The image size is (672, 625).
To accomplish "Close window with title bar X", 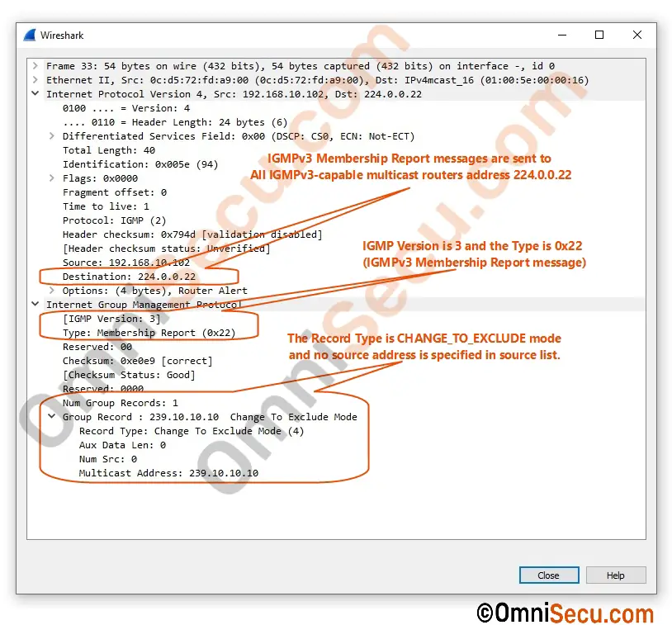I will click(x=637, y=36).
